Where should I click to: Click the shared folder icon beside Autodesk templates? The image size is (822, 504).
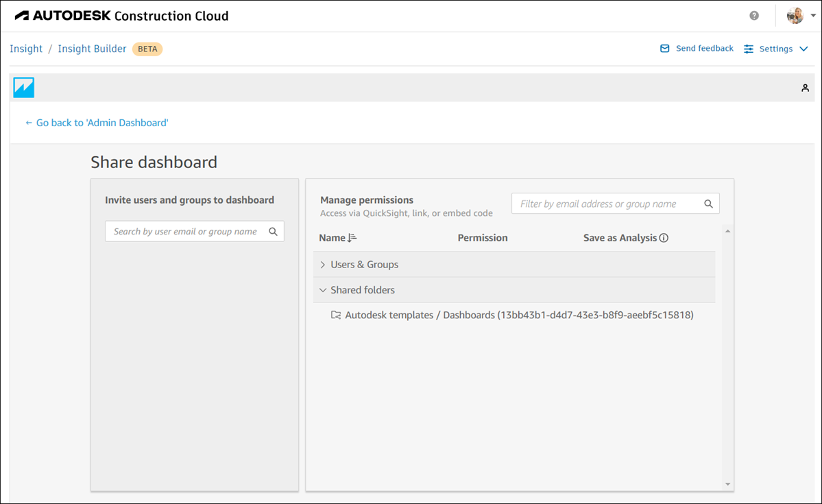(x=336, y=315)
